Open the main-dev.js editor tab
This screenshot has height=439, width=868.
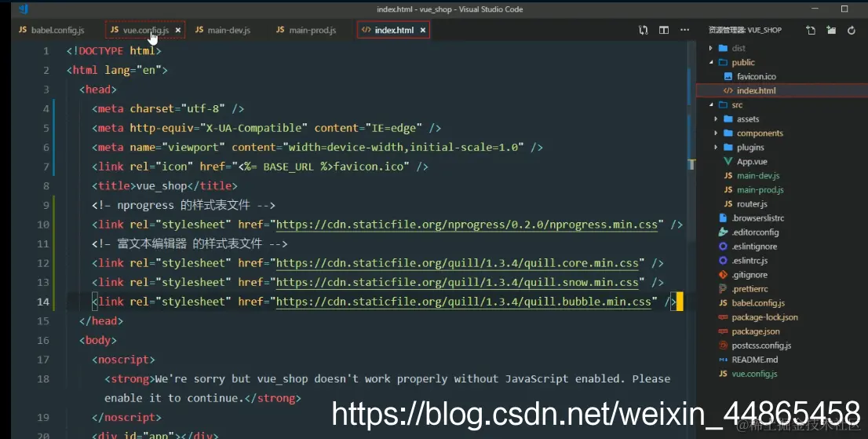223,30
